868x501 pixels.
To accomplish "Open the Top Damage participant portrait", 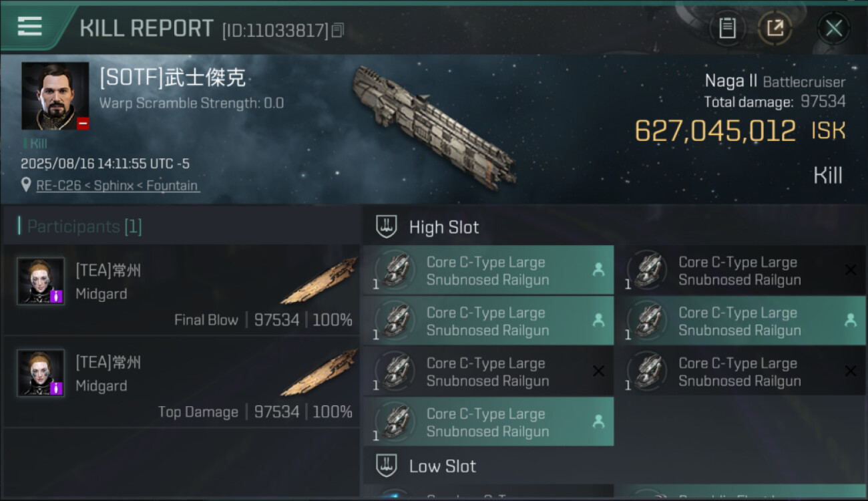I will (x=41, y=373).
